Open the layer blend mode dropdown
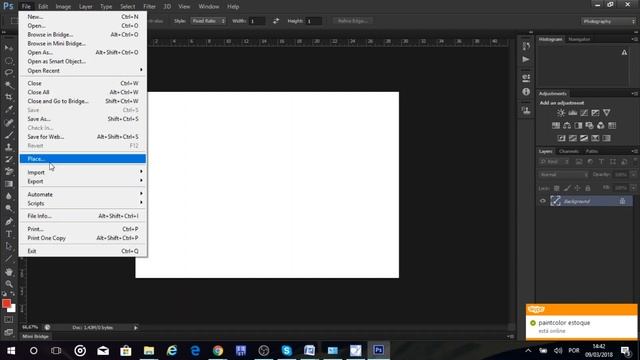This screenshot has width=640, height=360. point(564,175)
